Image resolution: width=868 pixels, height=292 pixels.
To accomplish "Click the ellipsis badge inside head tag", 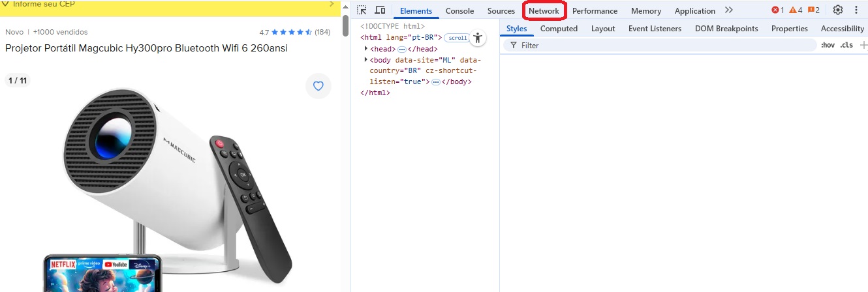I will coord(402,49).
